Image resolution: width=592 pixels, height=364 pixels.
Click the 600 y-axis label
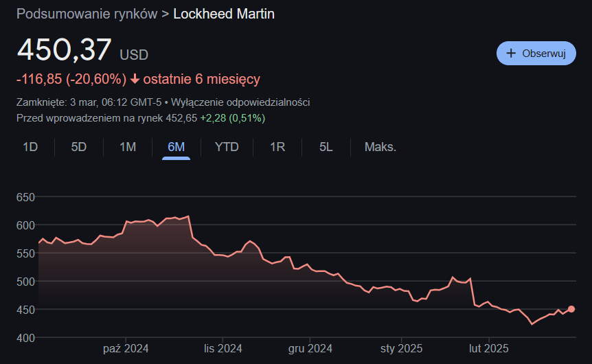tap(25, 225)
